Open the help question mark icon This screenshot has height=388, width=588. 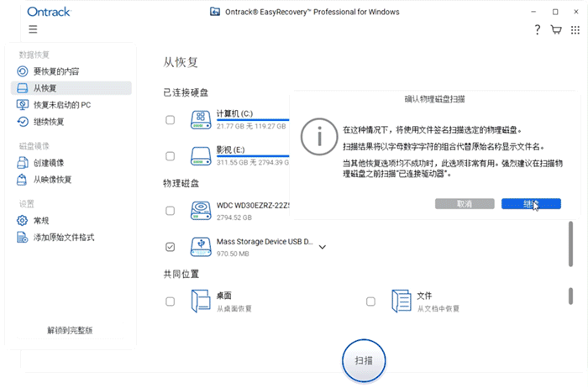(538, 29)
